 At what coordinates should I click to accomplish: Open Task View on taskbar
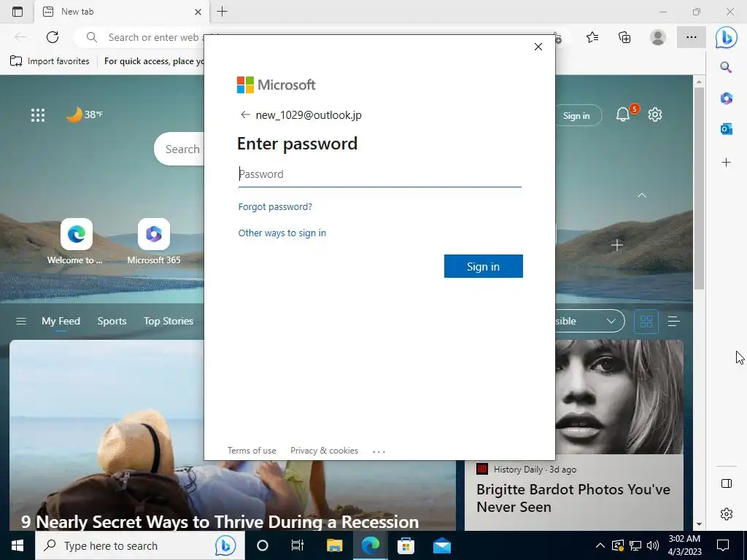click(298, 545)
